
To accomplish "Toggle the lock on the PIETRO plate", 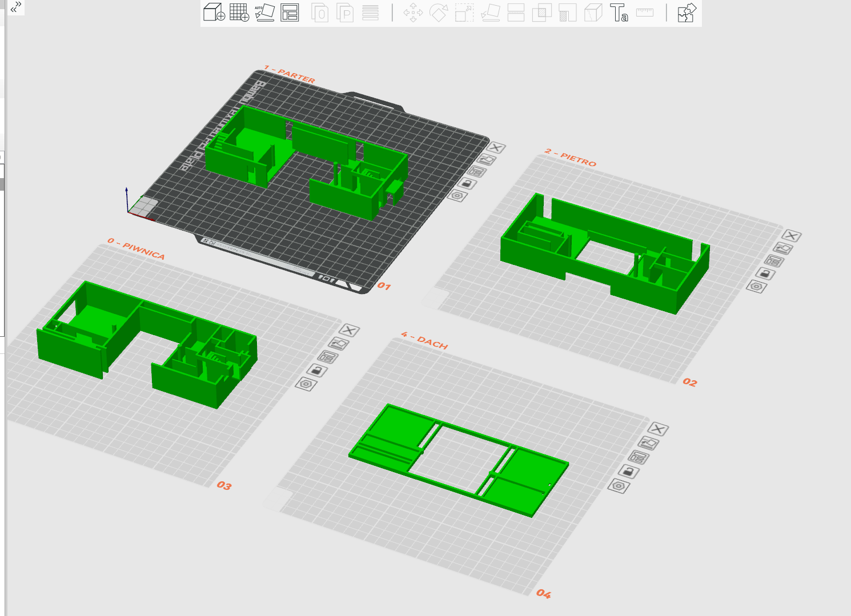I will point(765,274).
